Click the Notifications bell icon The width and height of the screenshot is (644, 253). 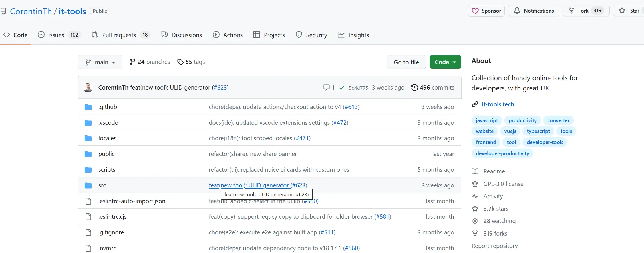tap(517, 11)
